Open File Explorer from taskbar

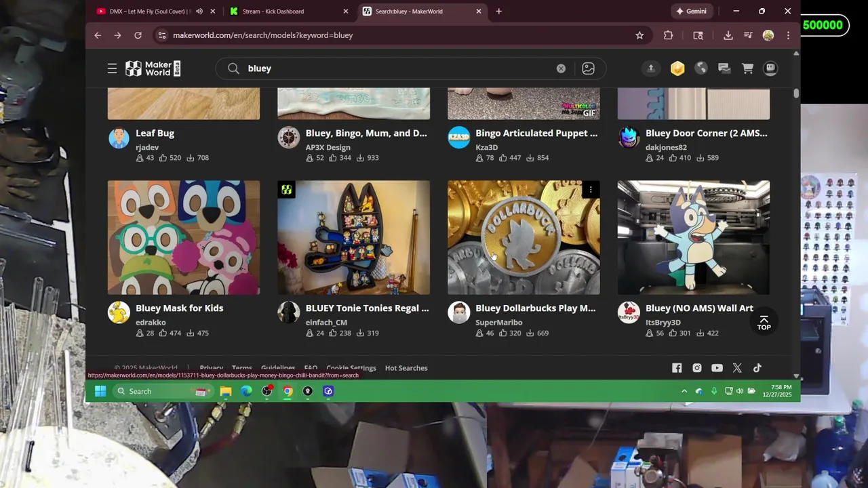pos(226,391)
